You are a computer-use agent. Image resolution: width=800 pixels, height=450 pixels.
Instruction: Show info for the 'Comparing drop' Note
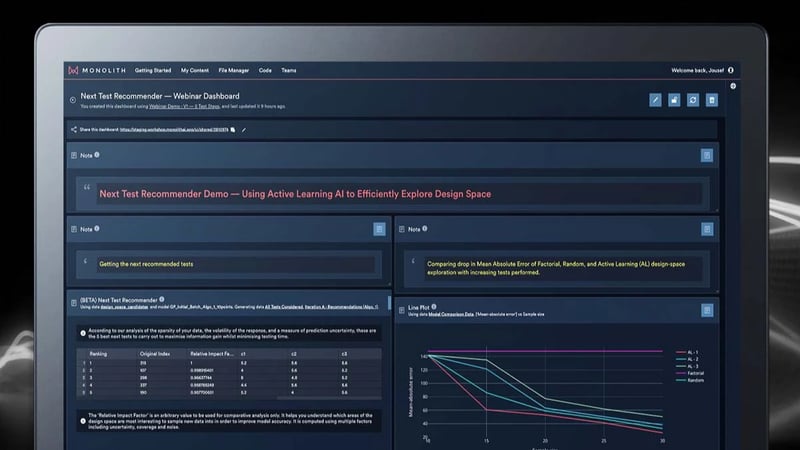pyautogui.click(x=424, y=229)
